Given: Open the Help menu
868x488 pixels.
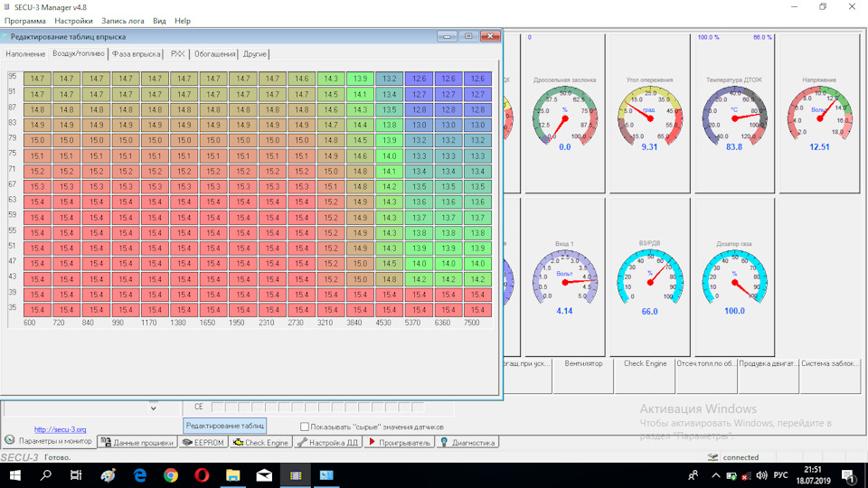Looking at the screenshot, I should pos(182,21).
